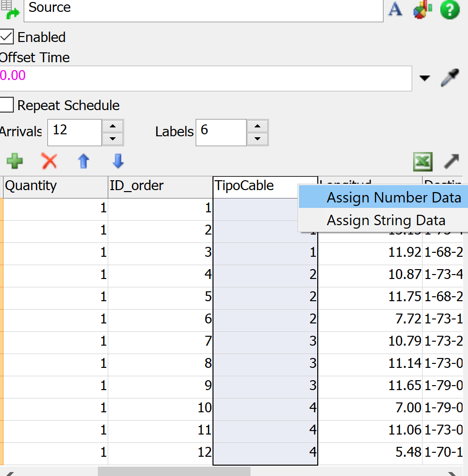Screen dimensions: 468x476
Task: Click the Source name text field
Action: pos(203,10)
